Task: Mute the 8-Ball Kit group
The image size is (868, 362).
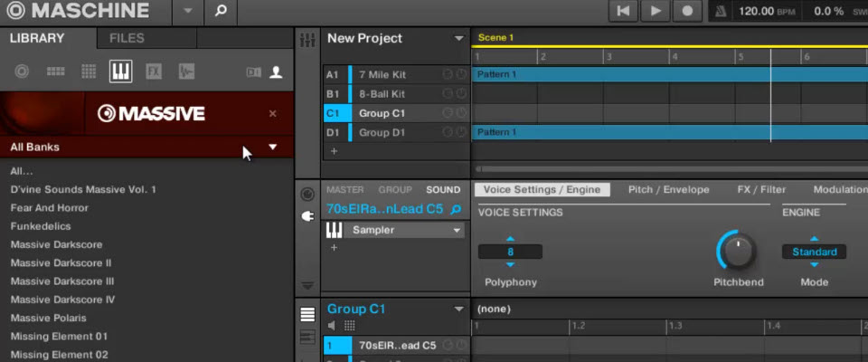Action: (448, 94)
